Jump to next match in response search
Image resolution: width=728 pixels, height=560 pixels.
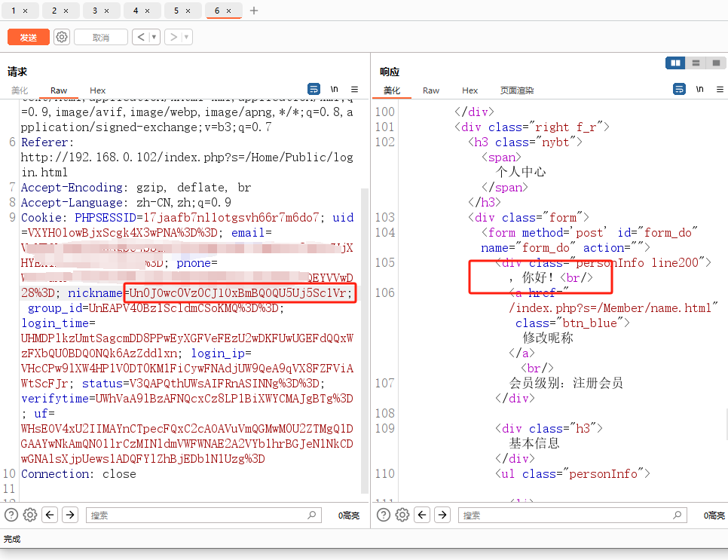pos(442,515)
